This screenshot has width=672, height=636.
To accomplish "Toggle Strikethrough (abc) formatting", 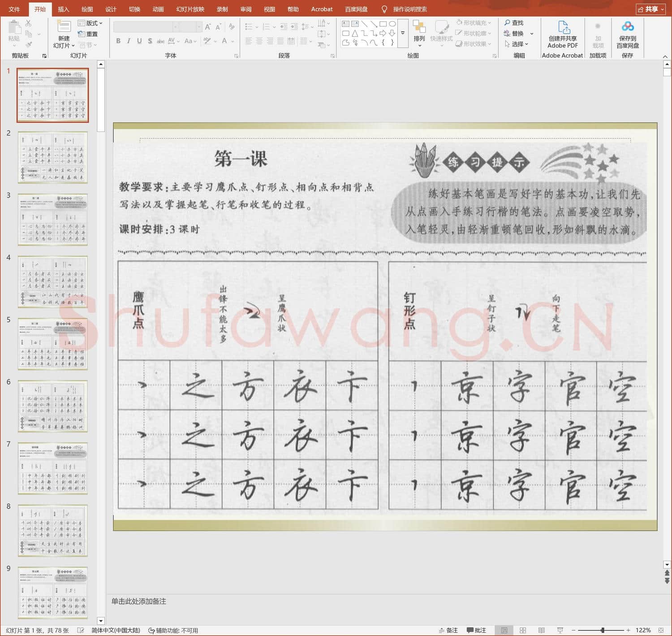I will [x=160, y=41].
